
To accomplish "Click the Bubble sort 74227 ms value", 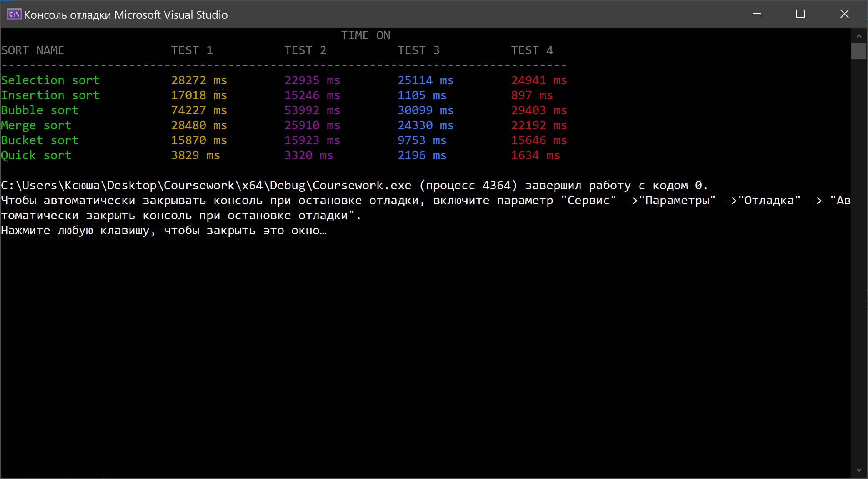I will tap(199, 110).
